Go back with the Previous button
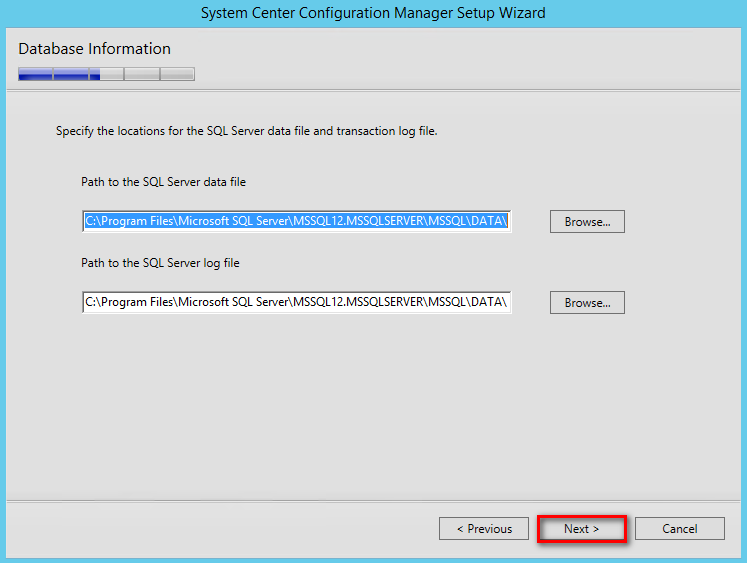The width and height of the screenshot is (747, 563). (x=484, y=529)
